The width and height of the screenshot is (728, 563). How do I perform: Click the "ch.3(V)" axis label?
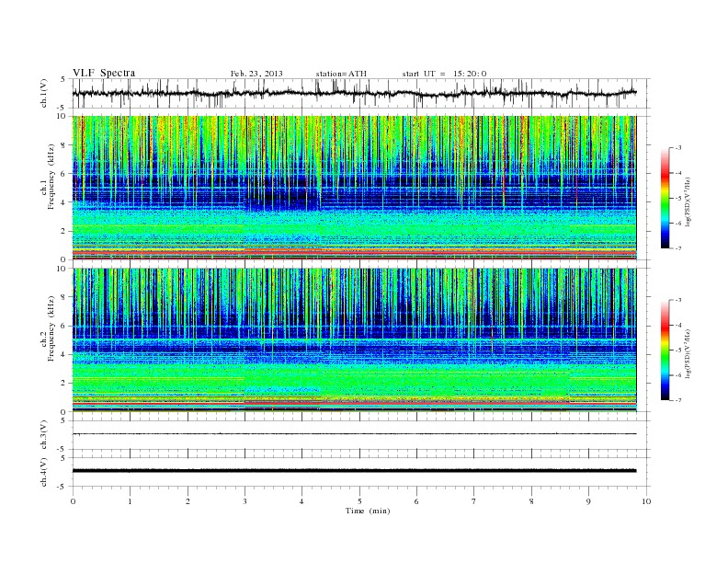pos(44,435)
